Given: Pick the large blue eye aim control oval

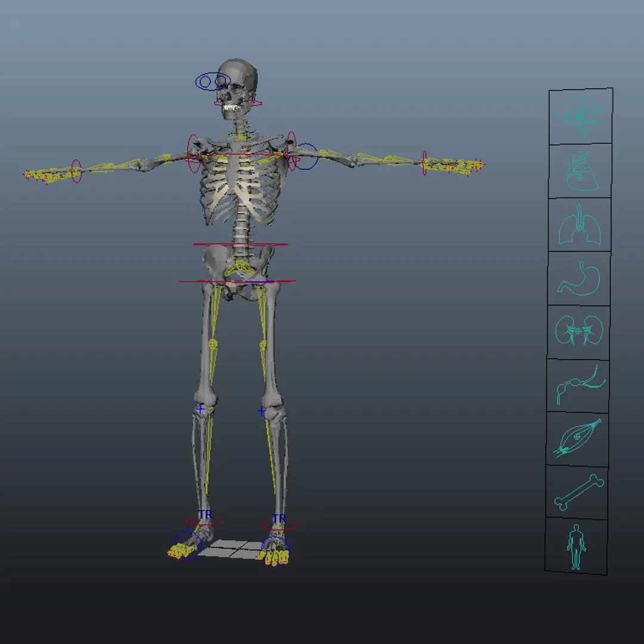Looking at the screenshot, I should point(212,82).
